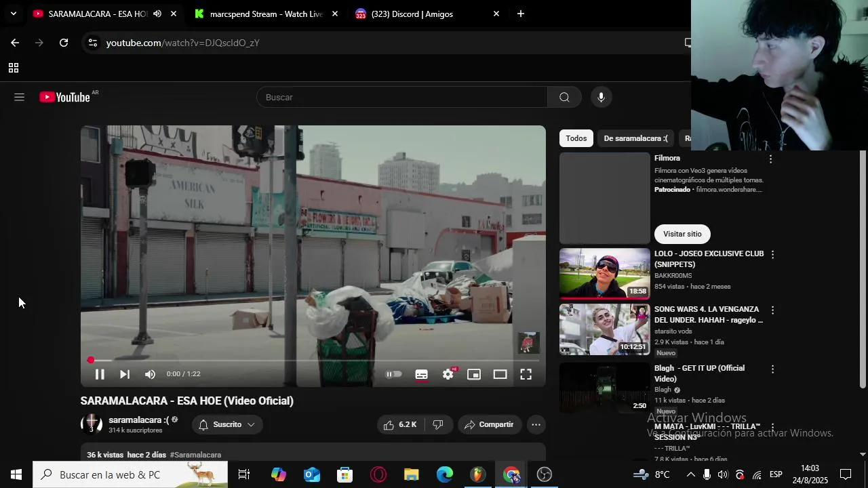The height and width of the screenshot is (488, 868).
Task: Open Microsoft Edge from taskbar
Action: [445, 474]
